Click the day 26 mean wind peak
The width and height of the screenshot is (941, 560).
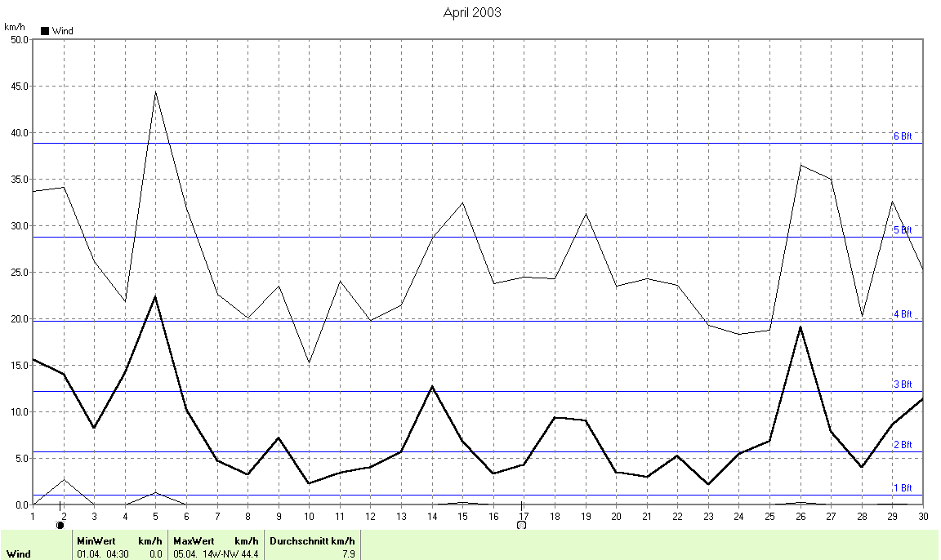[x=801, y=327]
